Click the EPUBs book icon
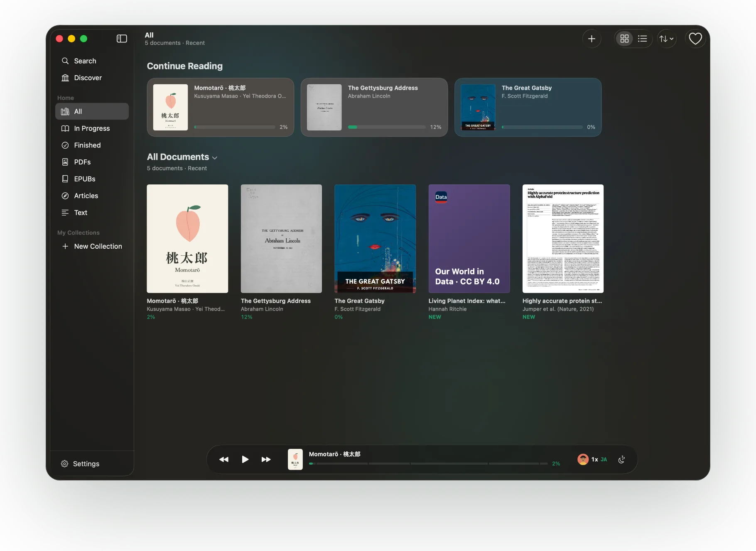The width and height of the screenshot is (756, 551). pos(65,179)
